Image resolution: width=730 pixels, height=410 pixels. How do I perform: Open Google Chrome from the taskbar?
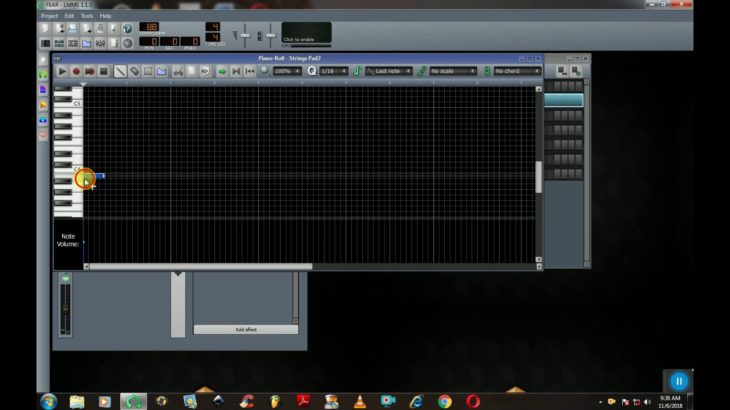point(445,401)
